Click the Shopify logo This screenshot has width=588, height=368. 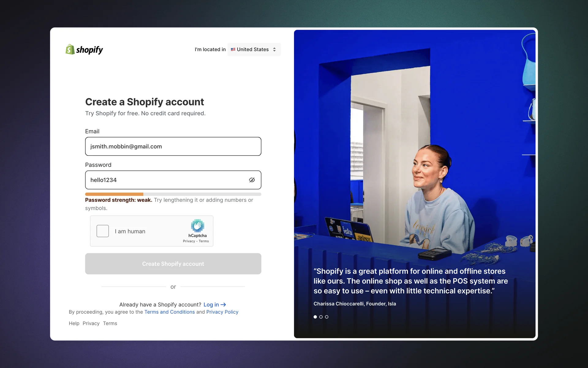(84, 49)
